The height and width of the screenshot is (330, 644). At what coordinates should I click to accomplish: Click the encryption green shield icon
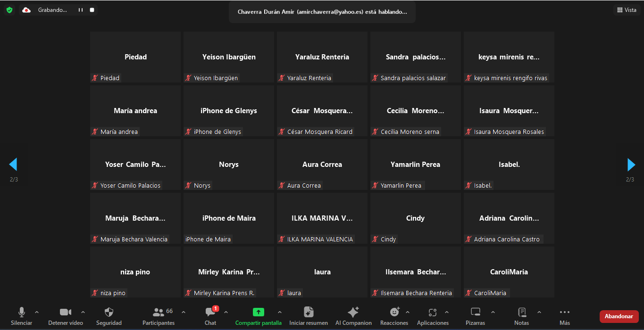pyautogui.click(x=9, y=10)
